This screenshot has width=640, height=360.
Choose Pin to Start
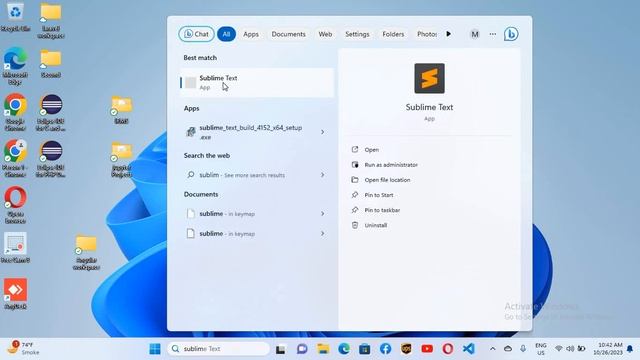[378, 195]
